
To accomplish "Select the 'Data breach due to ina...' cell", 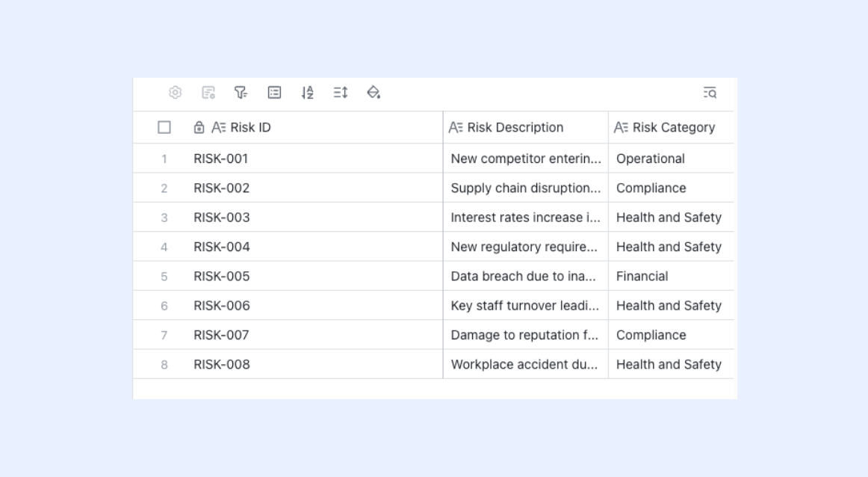I will tap(526, 276).
